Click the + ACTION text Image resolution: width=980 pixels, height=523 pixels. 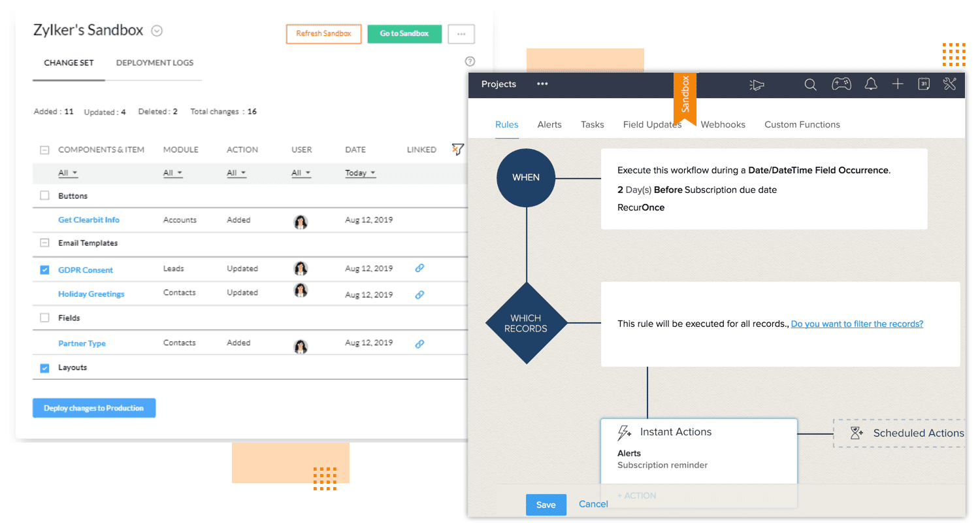pos(638,496)
